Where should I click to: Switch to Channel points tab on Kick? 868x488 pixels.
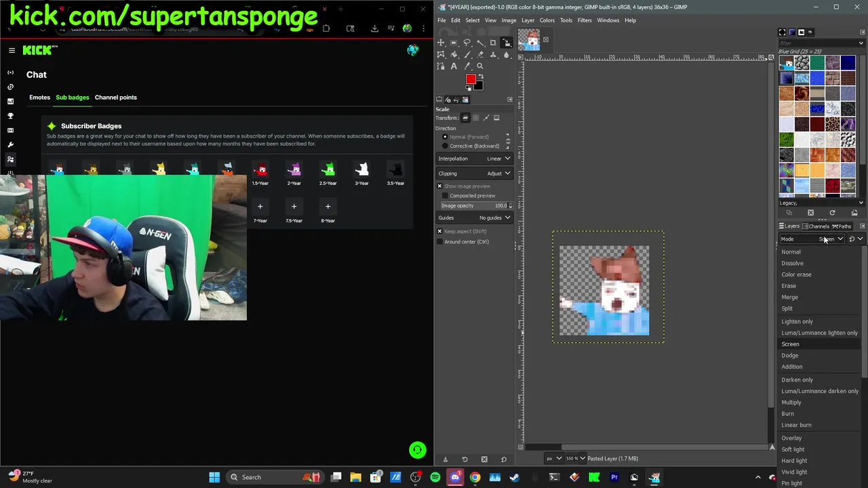(116, 98)
